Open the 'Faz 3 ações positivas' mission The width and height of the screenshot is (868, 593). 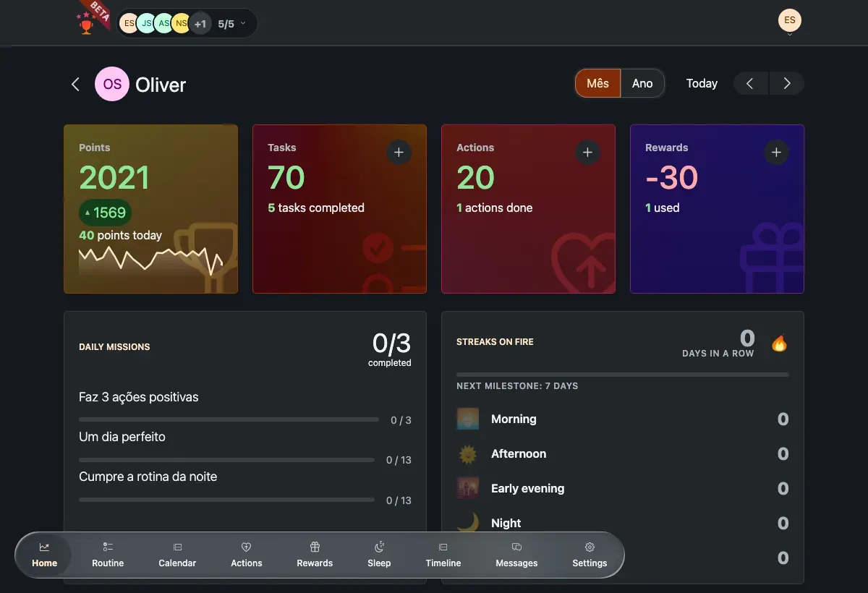click(138, 397)
